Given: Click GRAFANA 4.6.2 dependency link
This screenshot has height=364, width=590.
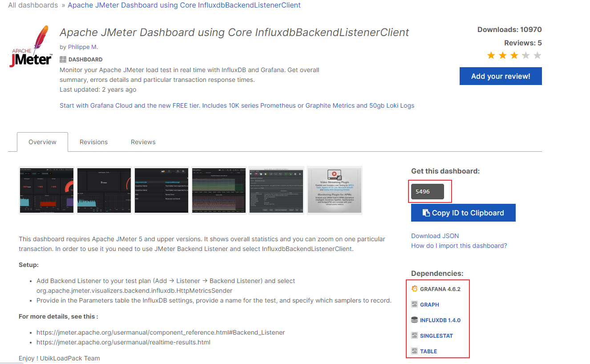Looking at the screenshot, I should coord(440,289).
